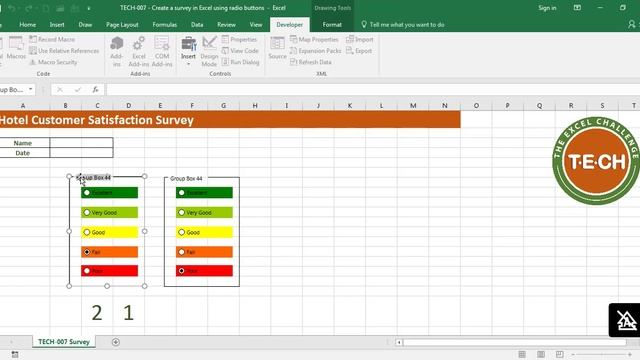Open the Formulas tab
Image resolution: width=640 pixels, height=360 pixels.
click(x=164, y=24)
